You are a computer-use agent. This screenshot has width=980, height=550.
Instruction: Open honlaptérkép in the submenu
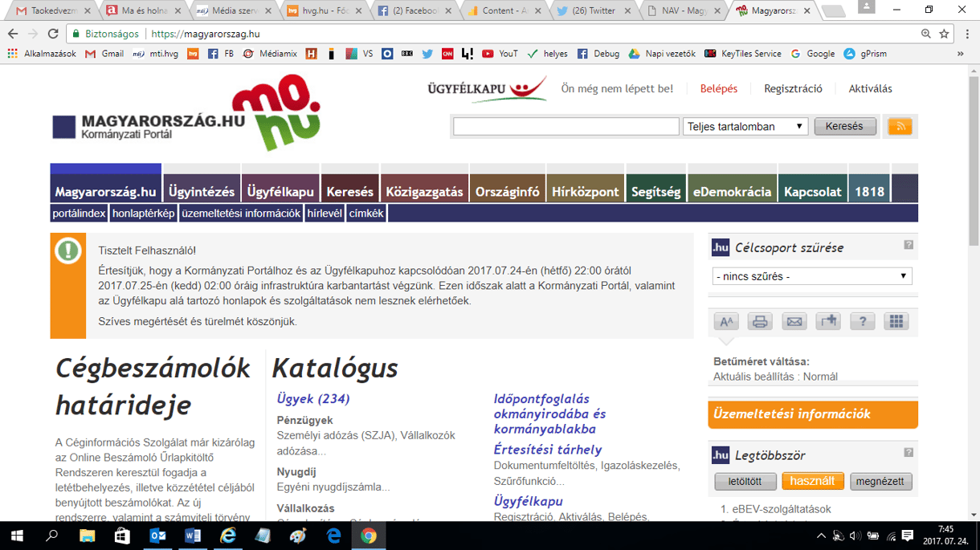coord(144,214)
